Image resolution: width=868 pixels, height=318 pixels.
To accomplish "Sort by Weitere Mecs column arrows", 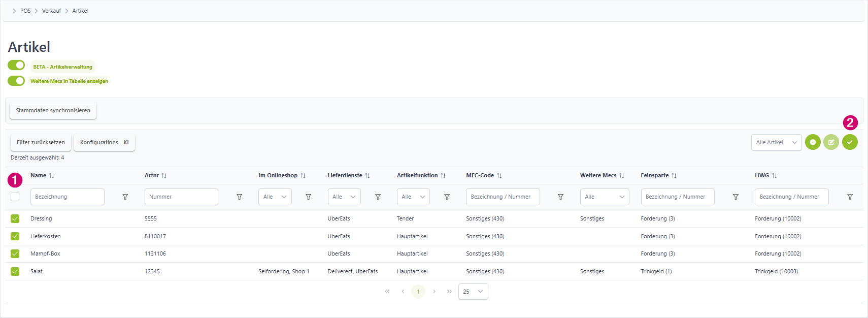I will pyautogui.click(x=622, y=176).
